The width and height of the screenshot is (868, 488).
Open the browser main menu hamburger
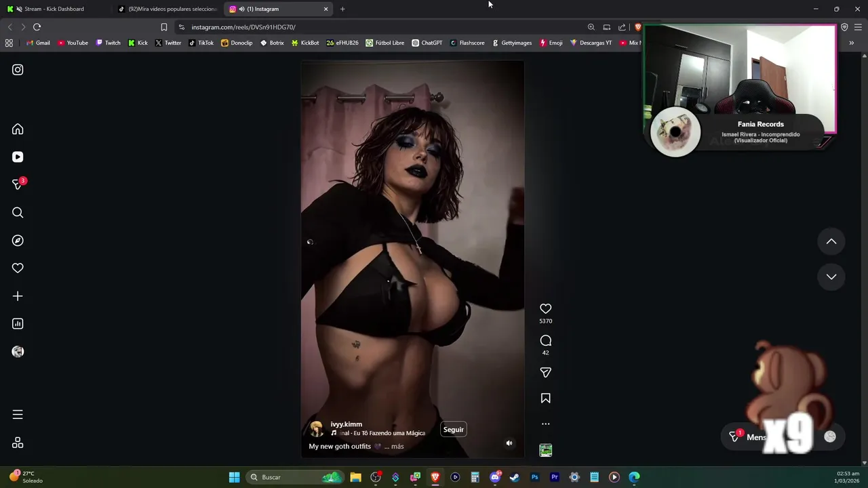tap(858, 27)
